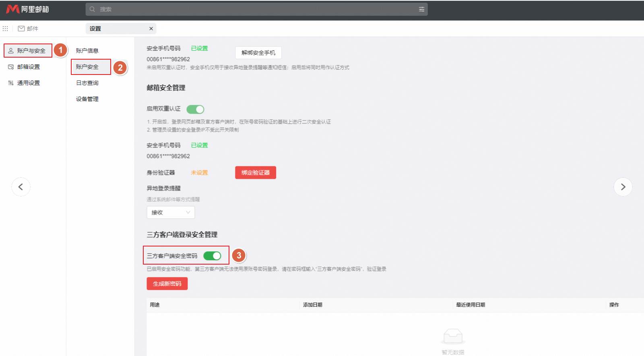Disable the 启用双重认证 toggle

195,109
